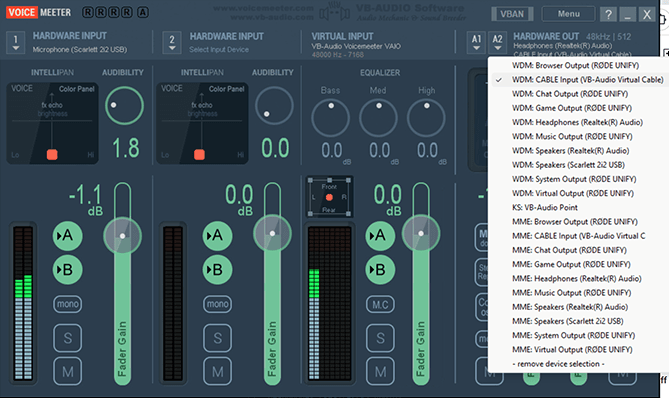Mute Hardware Input 2 strip
669x398 pixels.
[217, 372]
